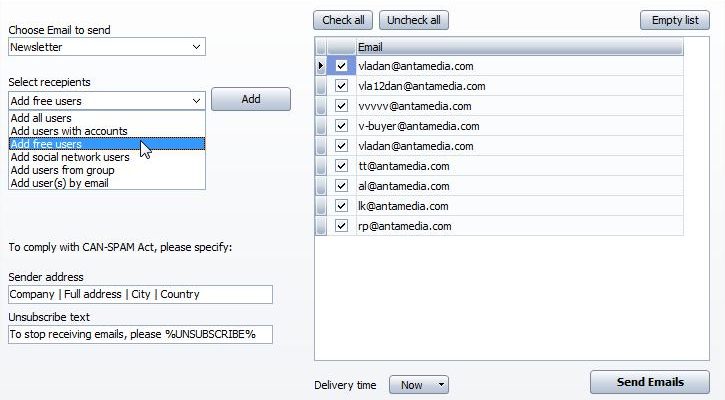Uncheck vvvvv@antamedia.com checkbox

click(x=341, y=106)
